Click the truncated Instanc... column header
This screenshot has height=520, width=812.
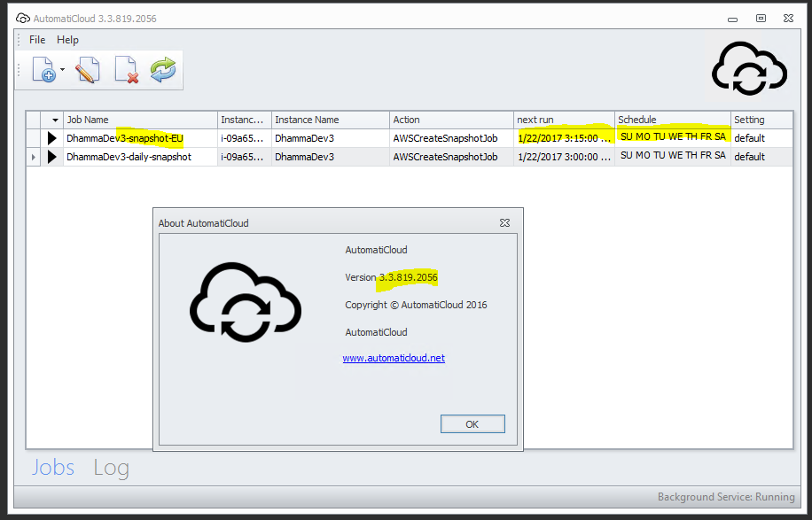[x=245, y=120]
